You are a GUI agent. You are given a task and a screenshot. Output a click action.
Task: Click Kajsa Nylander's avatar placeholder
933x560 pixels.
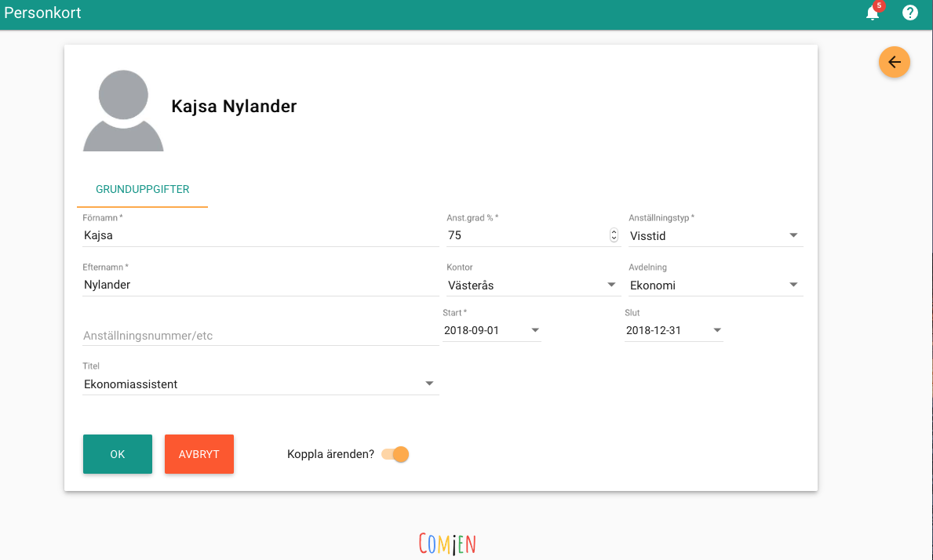click(123, 111)
